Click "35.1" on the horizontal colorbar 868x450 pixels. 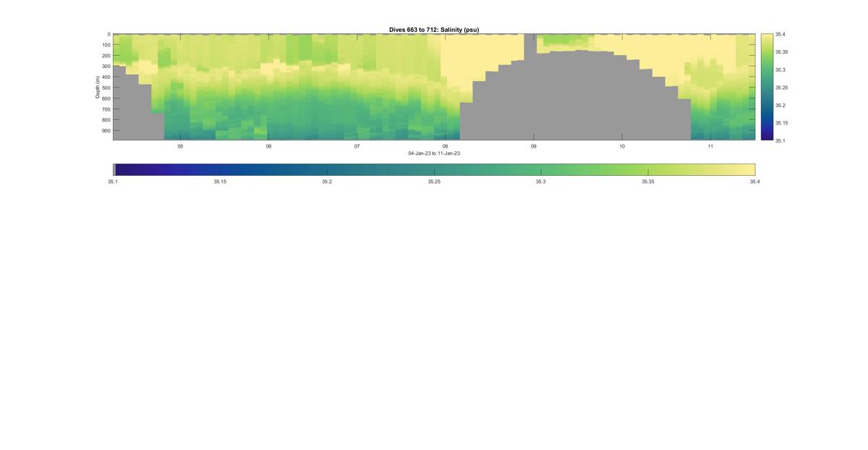(x=113, y=182)
